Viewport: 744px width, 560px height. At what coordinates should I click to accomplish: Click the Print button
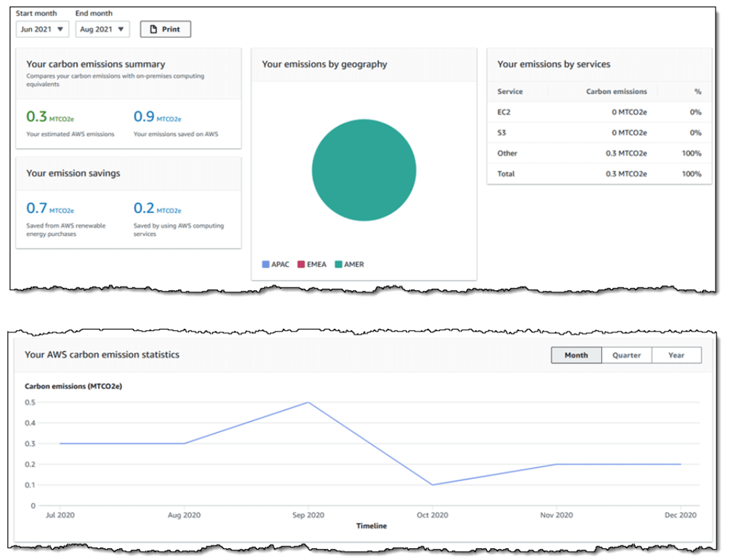(x=165, y=29)
